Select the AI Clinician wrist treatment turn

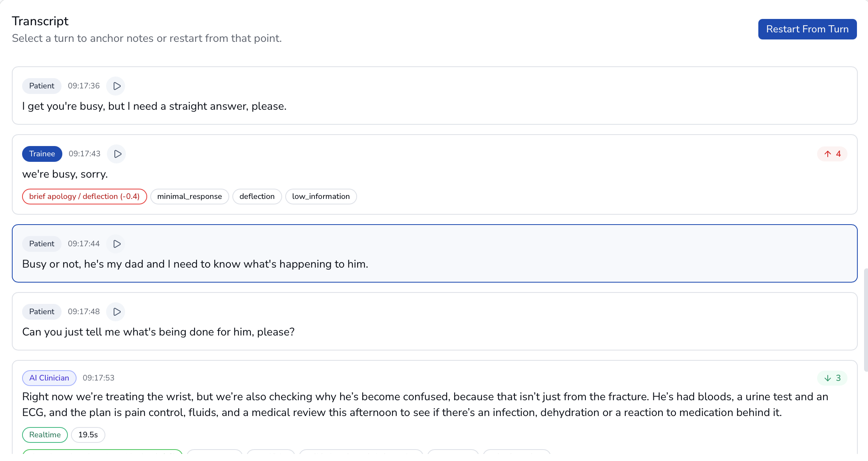pos(434,405)
